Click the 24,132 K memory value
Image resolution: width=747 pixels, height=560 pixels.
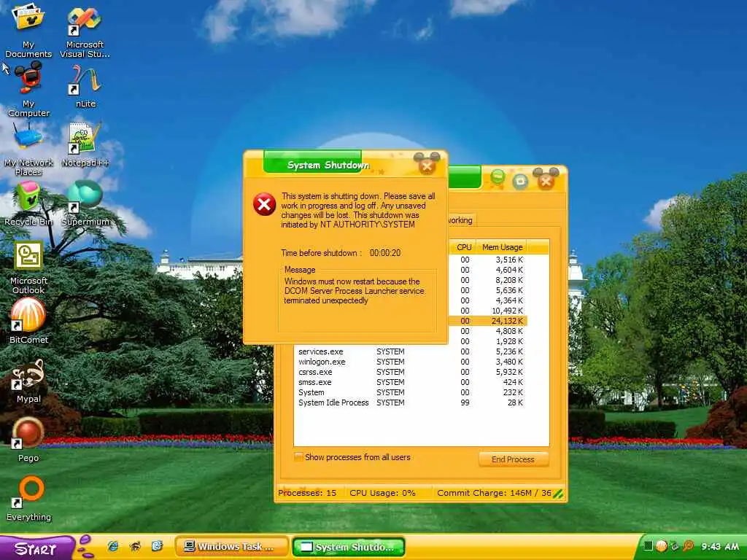[x=507, y=321]
